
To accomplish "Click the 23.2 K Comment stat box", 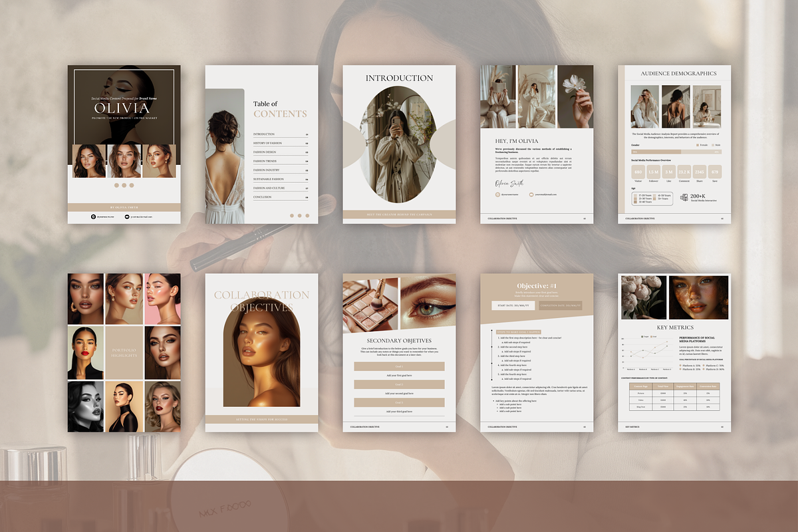I will (x=684, y=173).
